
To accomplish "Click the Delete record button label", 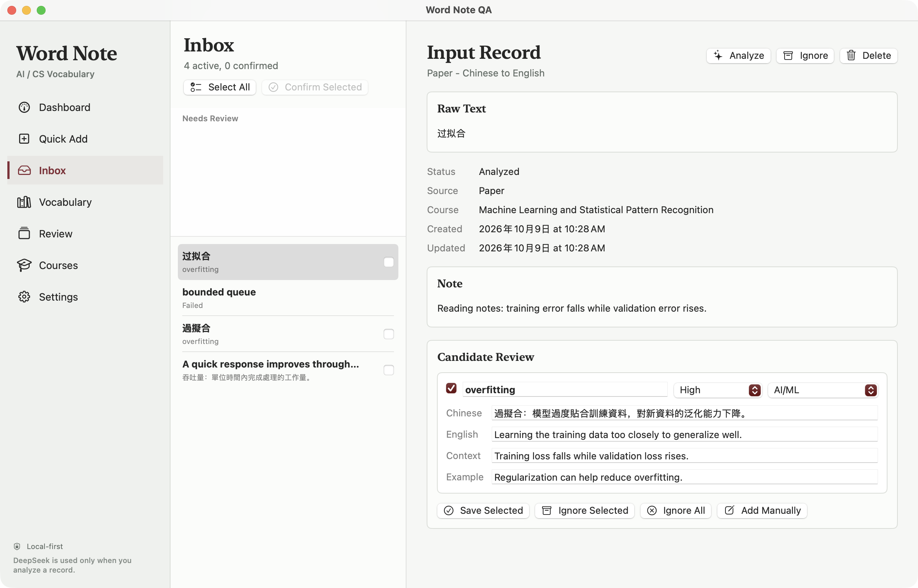I will pyautogui.click(x=877, y=56).
